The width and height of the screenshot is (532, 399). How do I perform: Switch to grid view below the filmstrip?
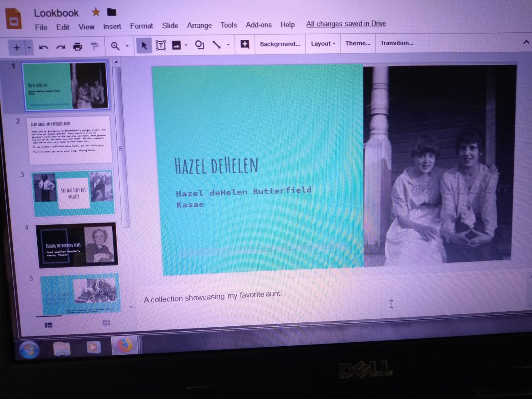coord(106,323)
